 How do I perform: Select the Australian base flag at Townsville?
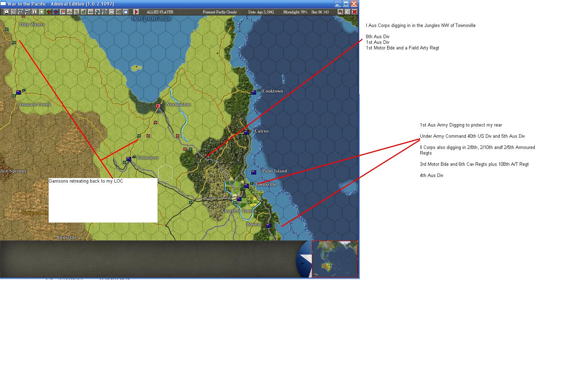coord(246,186)
